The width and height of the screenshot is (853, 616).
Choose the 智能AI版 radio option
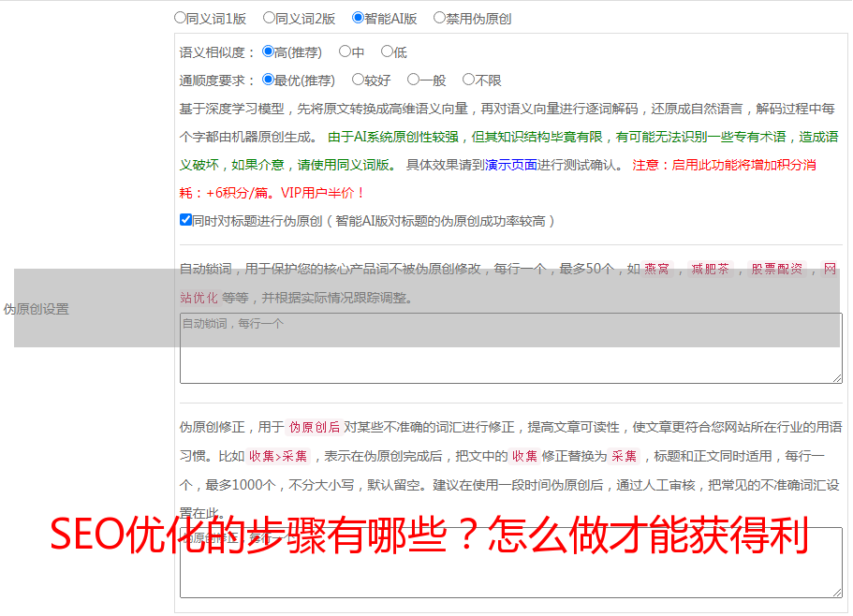(x=358, y=18)
